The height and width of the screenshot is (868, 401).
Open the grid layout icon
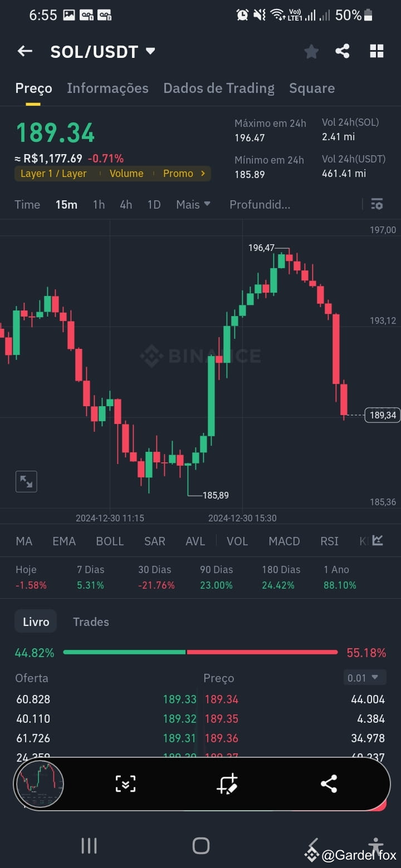point(377,51)
